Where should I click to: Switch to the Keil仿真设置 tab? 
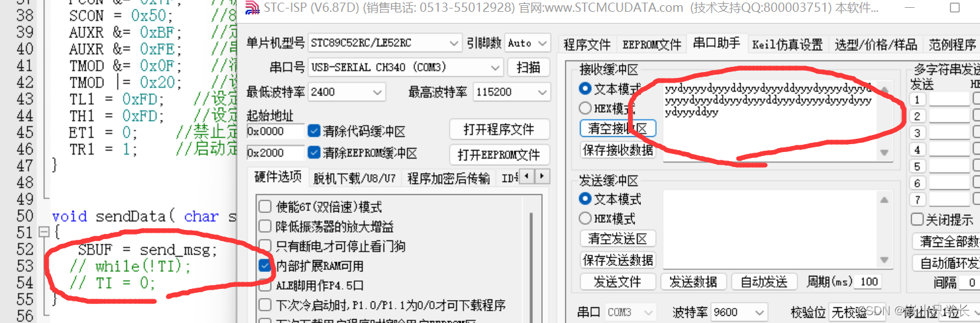[x=788, y=45]
